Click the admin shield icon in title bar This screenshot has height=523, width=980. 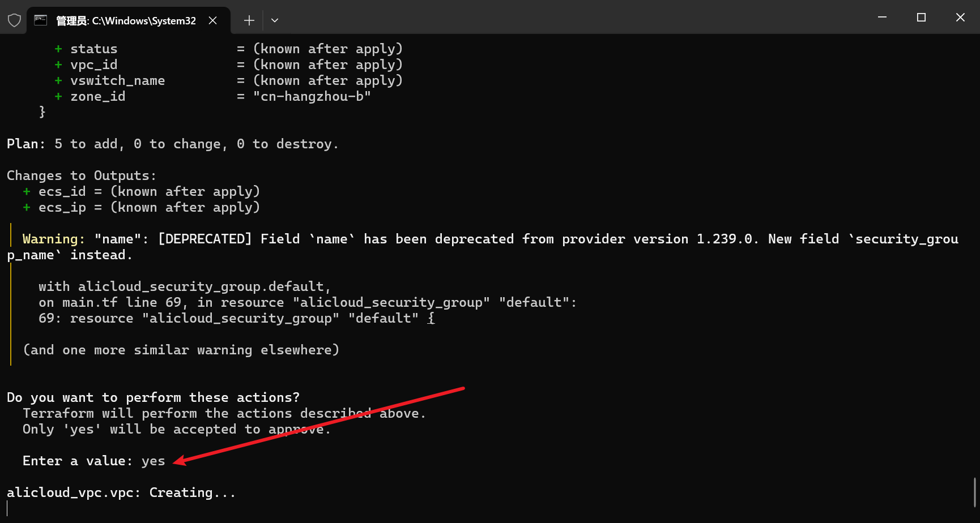click(14, 20)
